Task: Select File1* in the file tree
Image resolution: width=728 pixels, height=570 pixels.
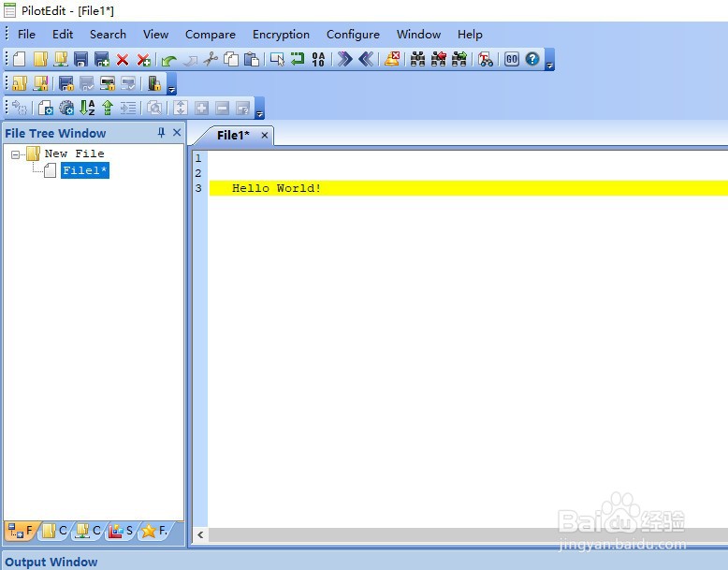Action: click(x=85, y=170)
